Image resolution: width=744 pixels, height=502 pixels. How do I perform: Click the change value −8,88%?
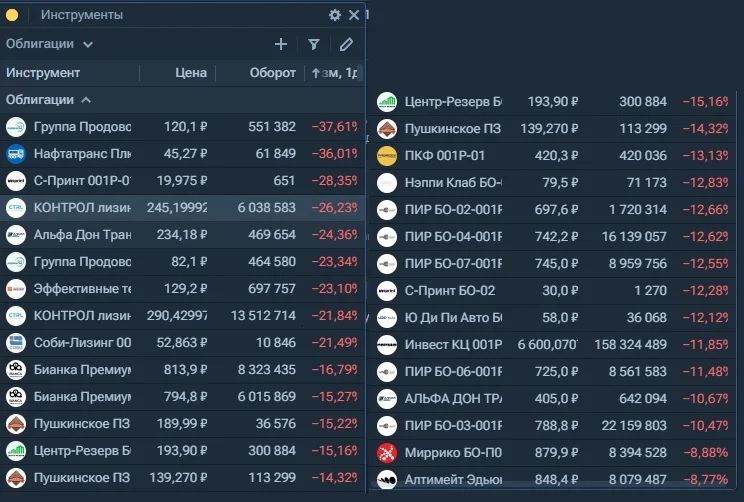coord(705,453)
